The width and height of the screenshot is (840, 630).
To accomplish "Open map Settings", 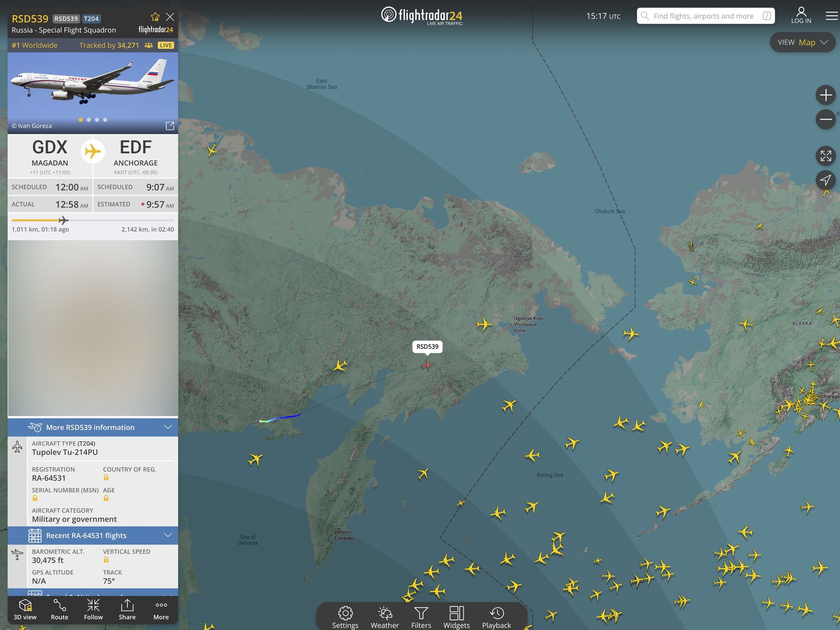I will click(x=345, y=616).
